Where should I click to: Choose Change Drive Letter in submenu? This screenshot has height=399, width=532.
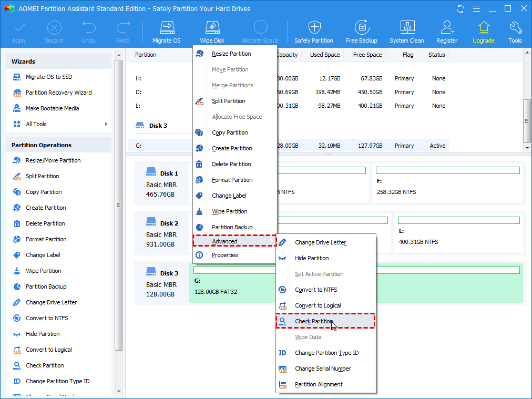326,242
